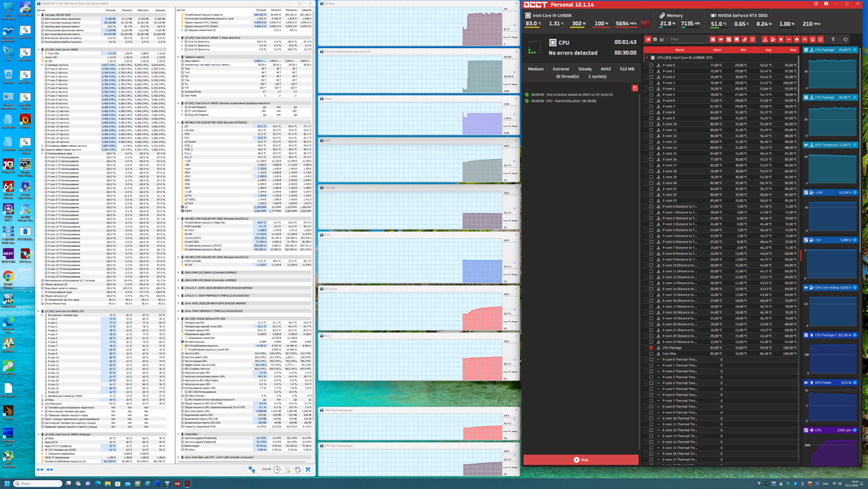Collapse the C-State residency node in HWiNFO
The height and width of the screenshot is (489, 868).
click(x=179, y=37)
